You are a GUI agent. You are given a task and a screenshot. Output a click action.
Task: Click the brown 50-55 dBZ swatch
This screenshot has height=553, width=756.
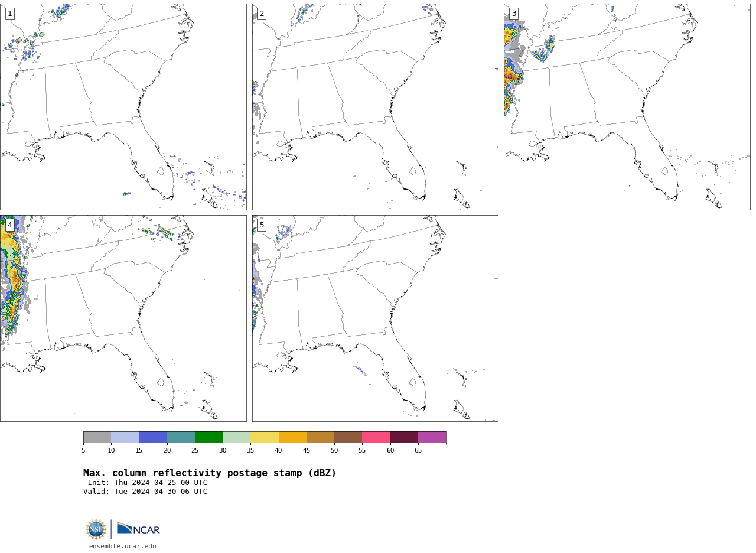coord(348,437)
